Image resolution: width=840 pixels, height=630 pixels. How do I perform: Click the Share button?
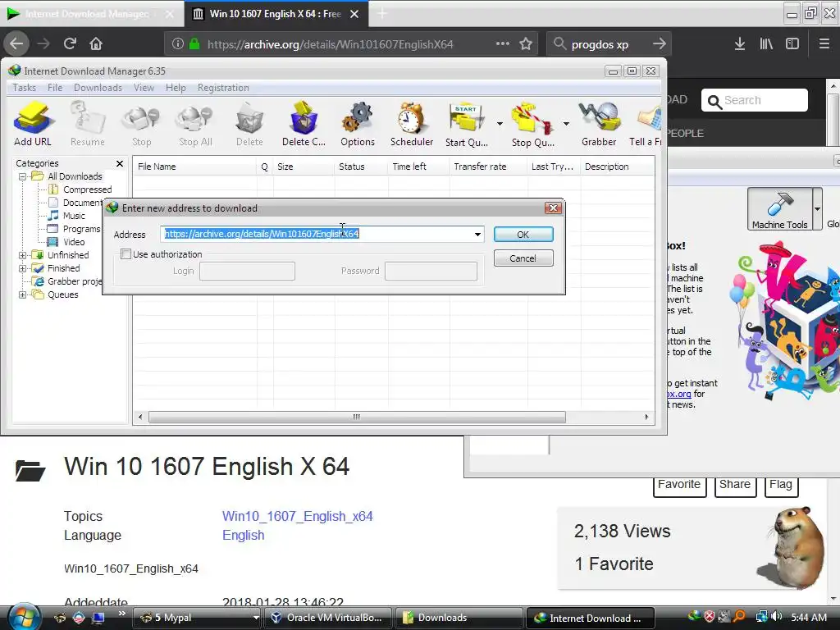coord(735,485)
